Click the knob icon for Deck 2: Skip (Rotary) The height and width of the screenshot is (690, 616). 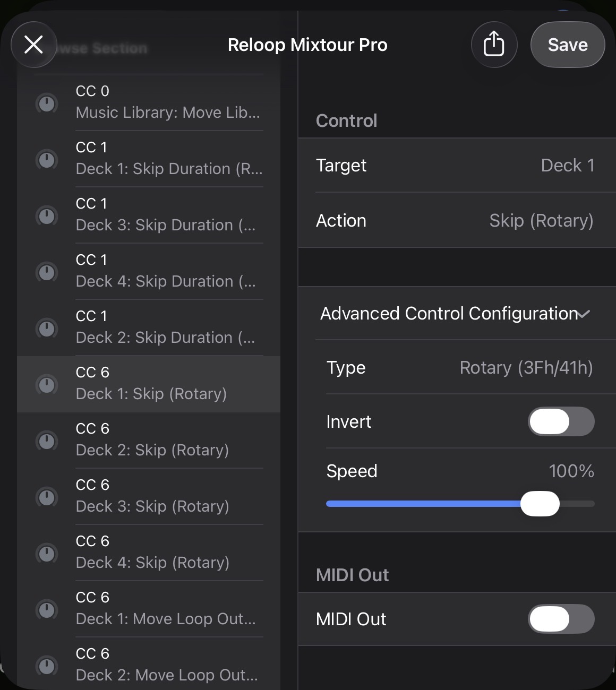point(47,441)
